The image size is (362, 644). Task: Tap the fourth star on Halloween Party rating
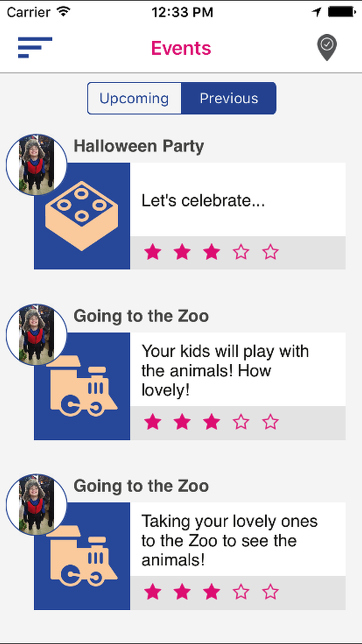[241, 252]
